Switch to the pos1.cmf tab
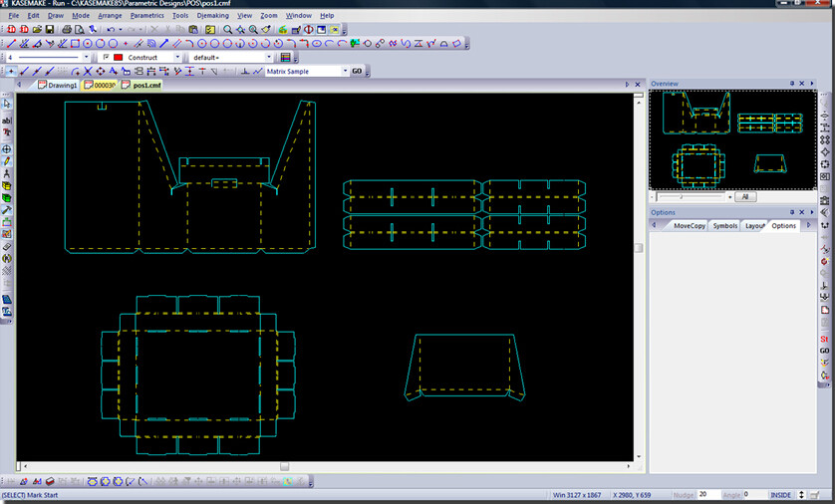This screenshot has height=504, width=835. (x=141, y=85)
